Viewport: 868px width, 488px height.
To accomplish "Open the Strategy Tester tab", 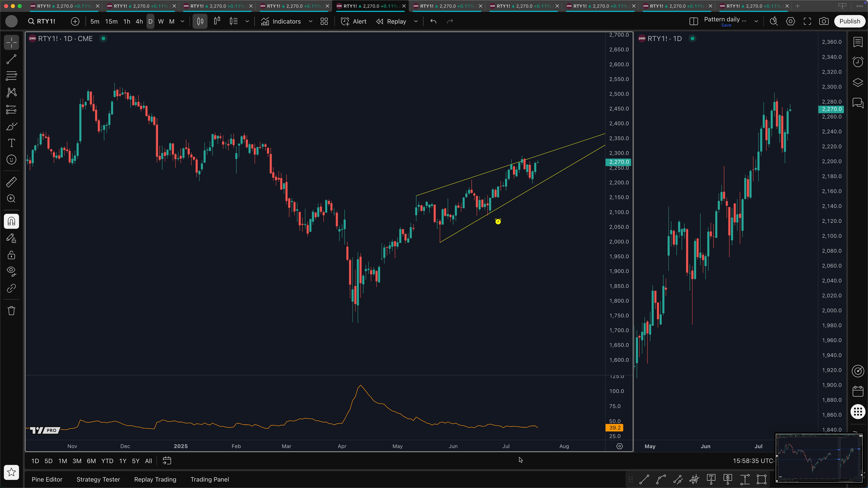I will [98, 480].
